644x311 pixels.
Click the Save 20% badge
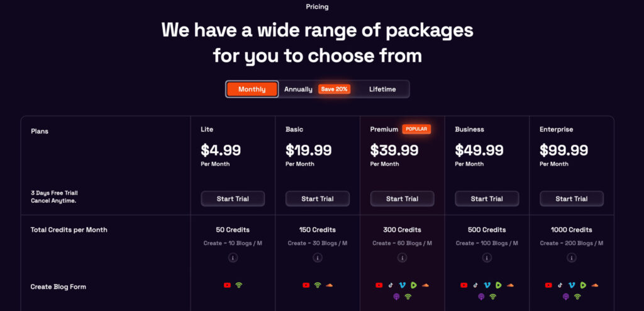[335, 89]
